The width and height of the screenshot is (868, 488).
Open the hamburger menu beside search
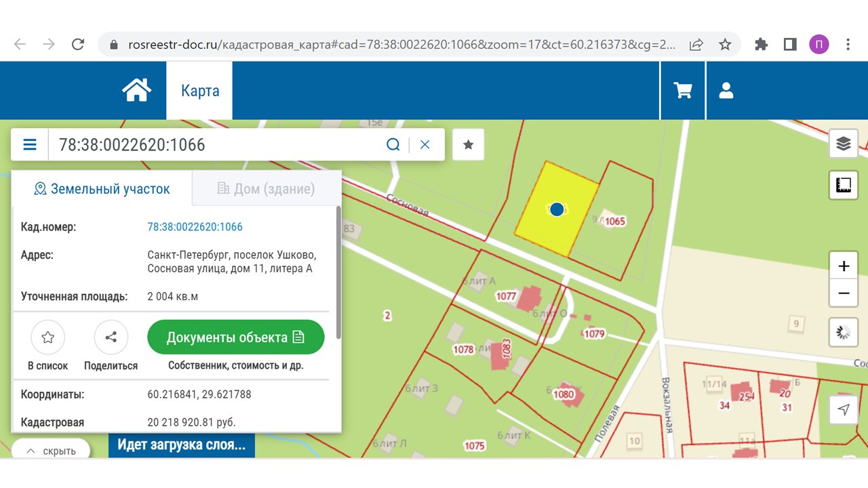point(30,144)
